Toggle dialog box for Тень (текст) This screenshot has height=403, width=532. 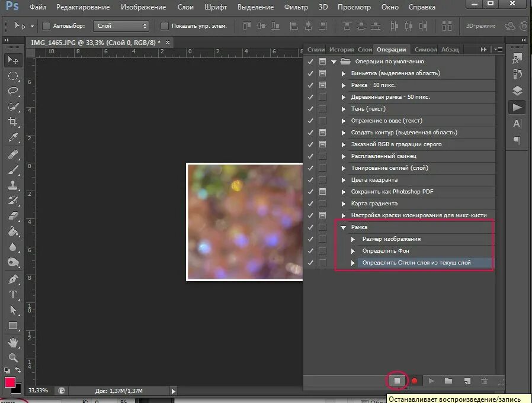322,109
